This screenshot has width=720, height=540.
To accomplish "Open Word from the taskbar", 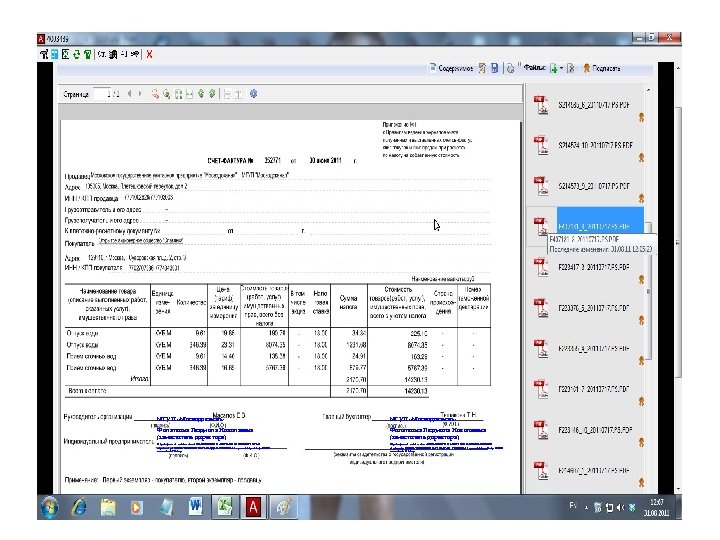I will point(195,507).
